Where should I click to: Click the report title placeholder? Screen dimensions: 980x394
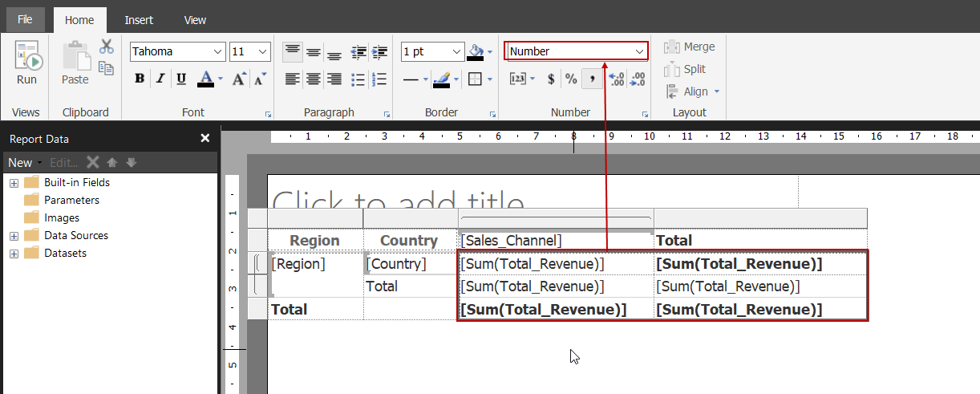pyautogui.click(x=399, y=201)
